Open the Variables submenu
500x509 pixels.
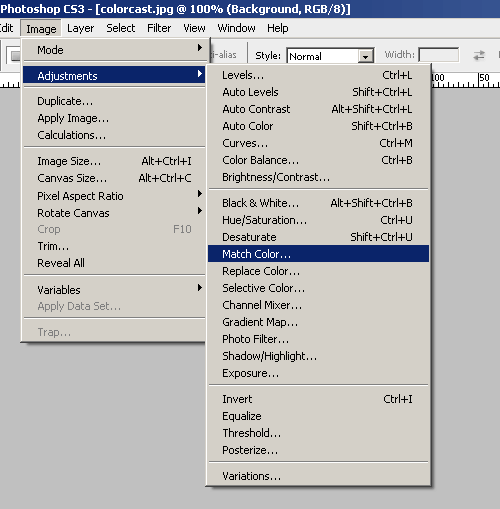pos(114,289)
